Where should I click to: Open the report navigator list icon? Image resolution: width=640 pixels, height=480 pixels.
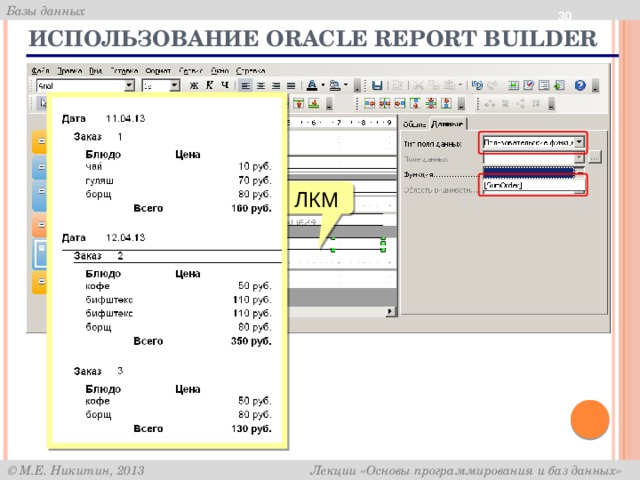[544, 85]
